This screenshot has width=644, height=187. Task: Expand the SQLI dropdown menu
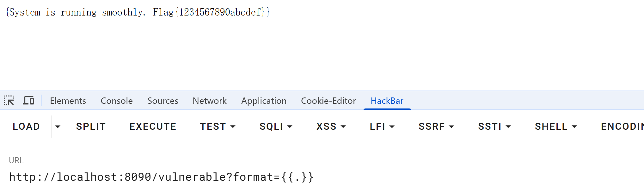[x=276, y=127]
